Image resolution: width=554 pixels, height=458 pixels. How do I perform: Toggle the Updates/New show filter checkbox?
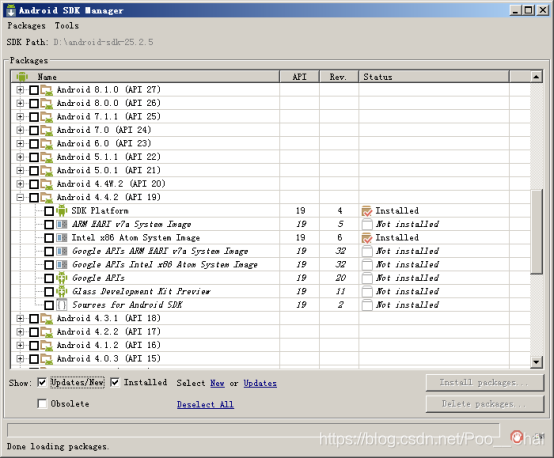tap(42, 383)
